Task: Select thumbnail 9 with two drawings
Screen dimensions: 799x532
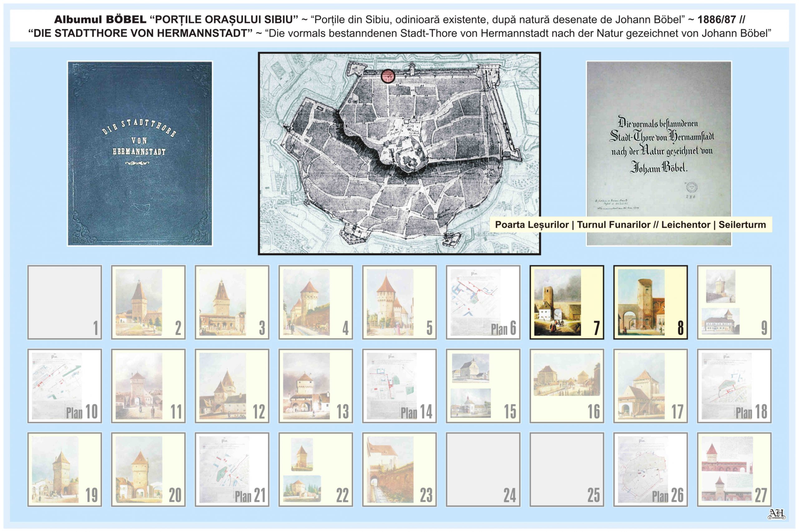Action: pyautogui.click(x=734, y=302)
